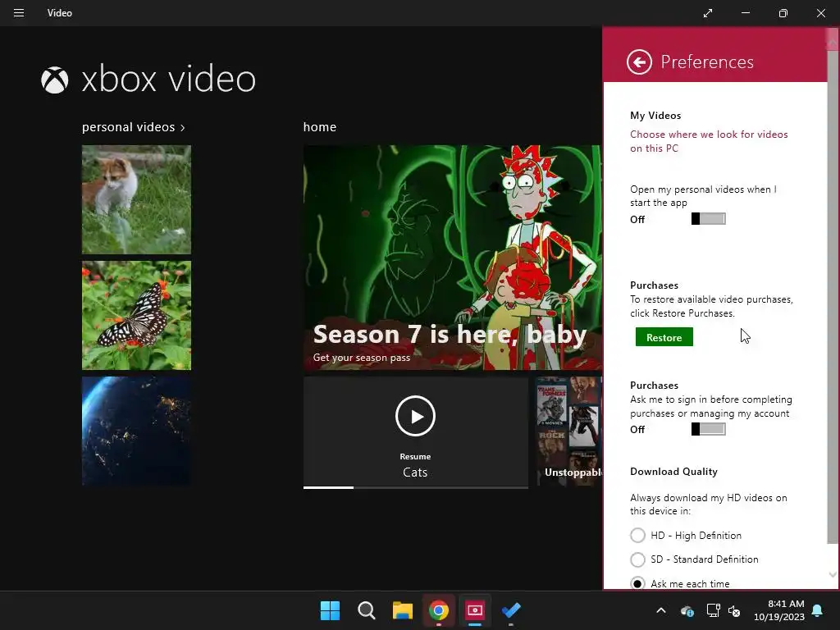840x630 pixels.
Task: Play the Resume Cats video button
Action: tap(415, 416)
